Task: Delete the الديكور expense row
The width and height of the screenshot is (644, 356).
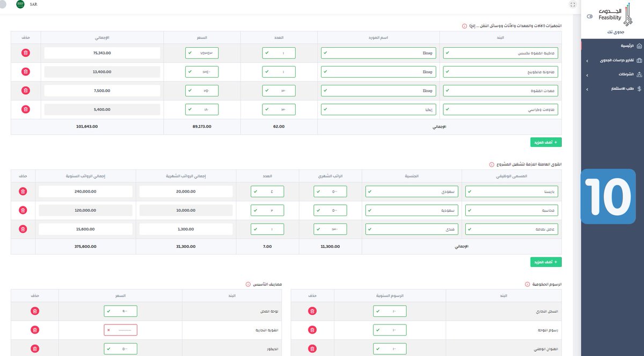Action: pyautogui.click(x=35, y=348)
